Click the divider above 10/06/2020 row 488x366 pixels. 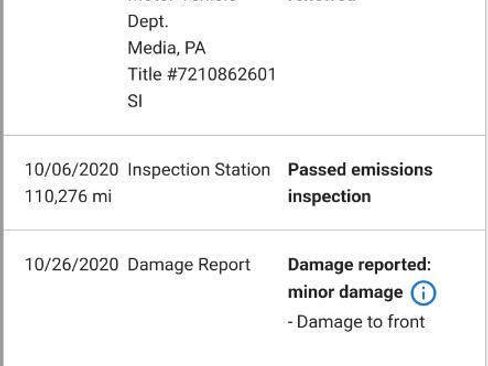(244, 136)
